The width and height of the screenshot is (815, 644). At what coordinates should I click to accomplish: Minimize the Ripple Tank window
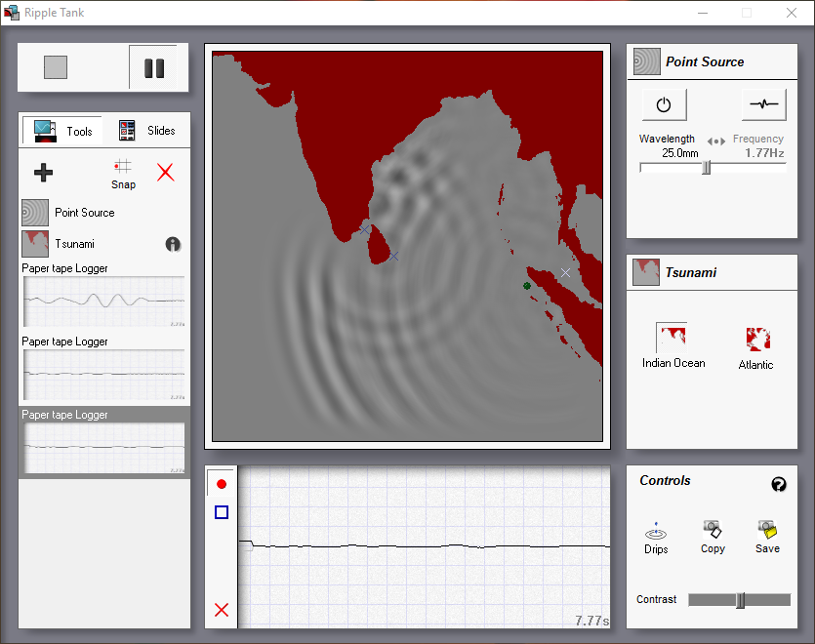tap(703, 13)
